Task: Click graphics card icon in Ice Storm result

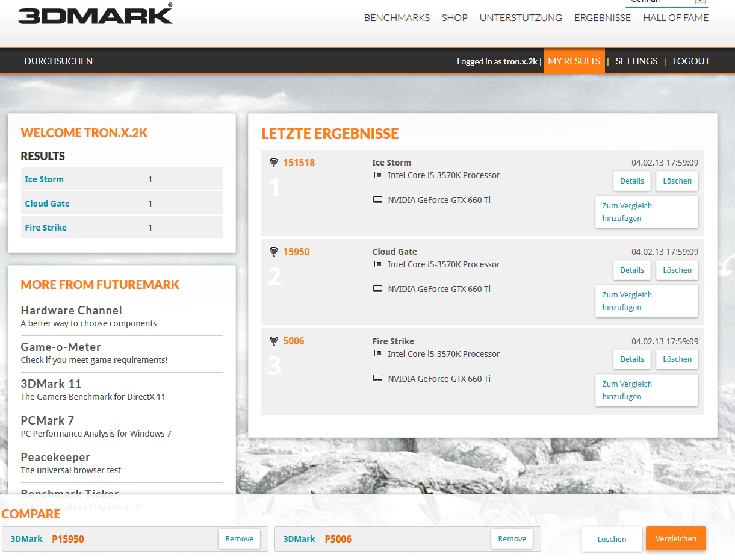Action: (378, 200)
